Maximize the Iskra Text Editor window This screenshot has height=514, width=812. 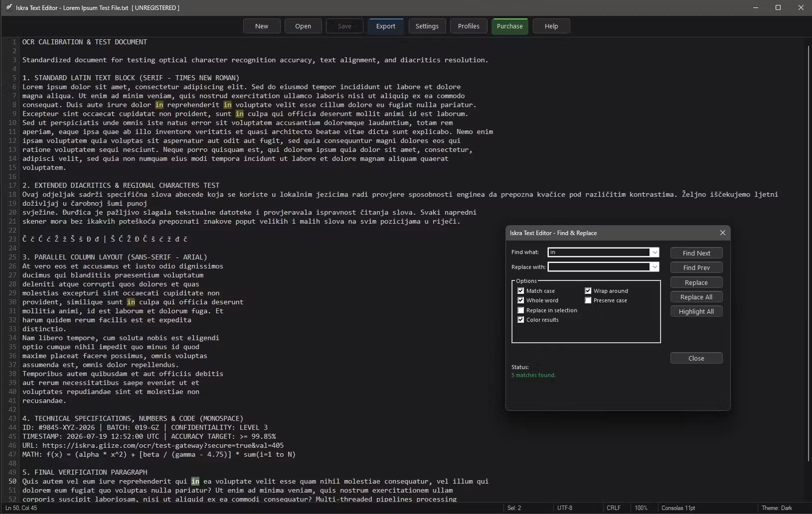[778, 7]
